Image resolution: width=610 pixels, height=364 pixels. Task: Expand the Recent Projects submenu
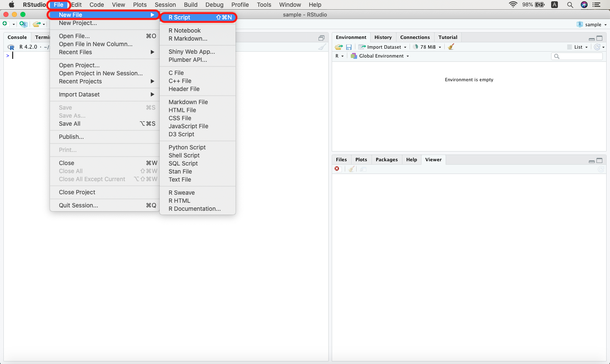coord(105,81)
